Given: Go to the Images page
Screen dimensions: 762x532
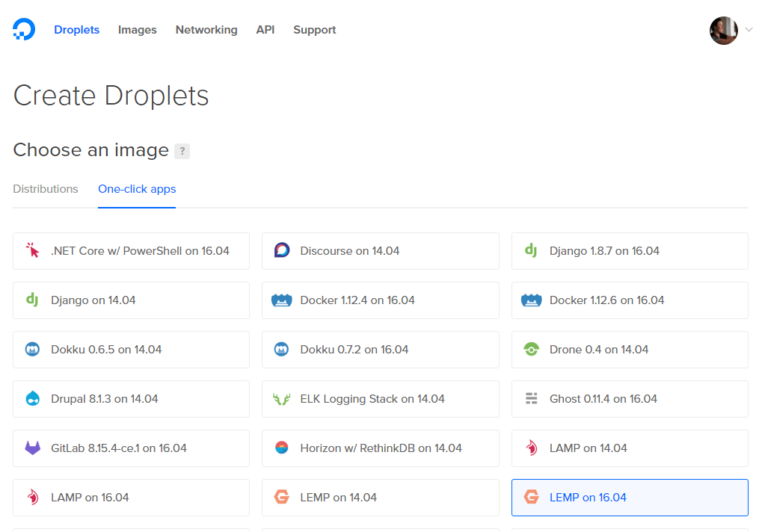Looking at the screenshot, I should [x=138, y=30].
